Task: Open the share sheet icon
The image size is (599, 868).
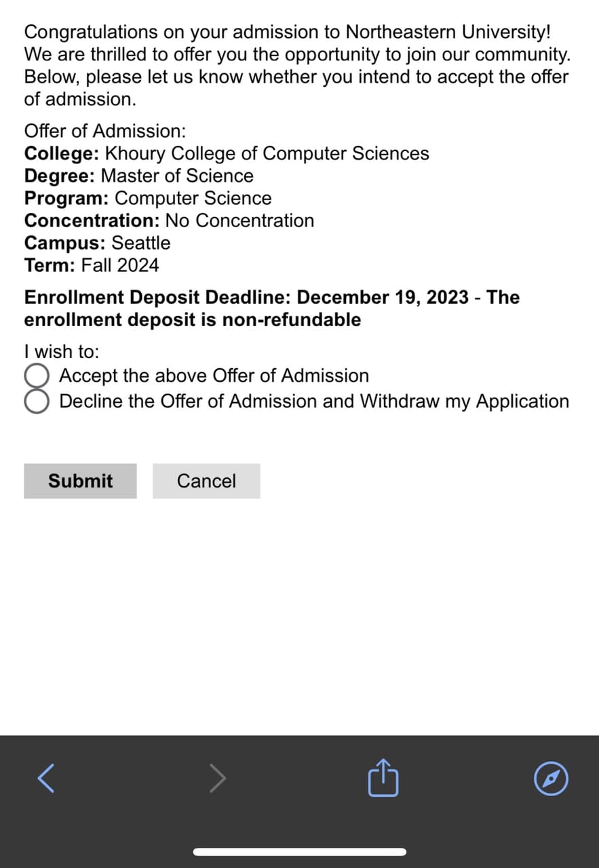Action: pos(383,778)
